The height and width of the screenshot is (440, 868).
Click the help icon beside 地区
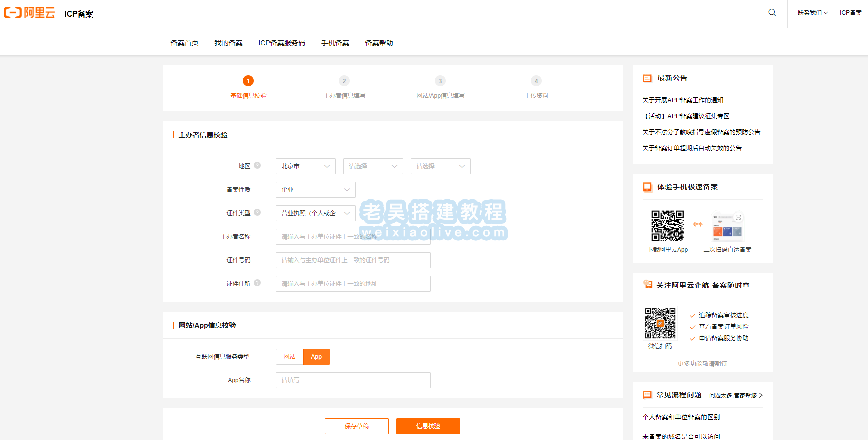click(257, 165)
